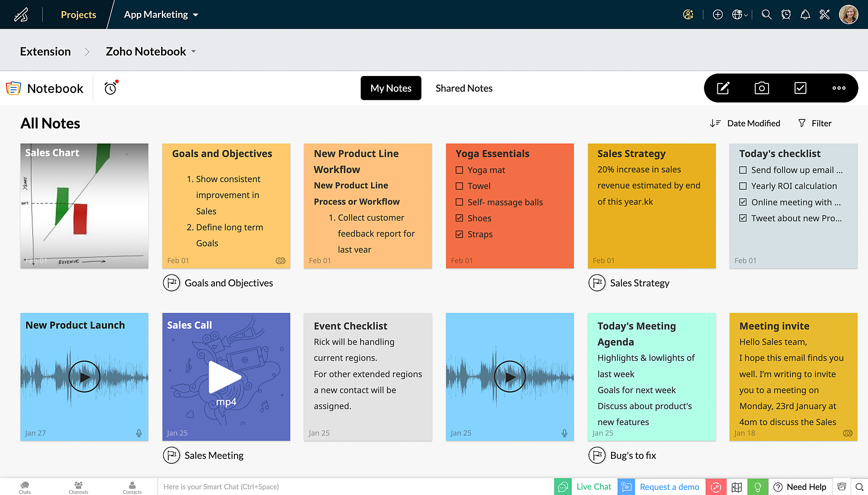Play the New Product Launch audio note

(x=84, y=377)
